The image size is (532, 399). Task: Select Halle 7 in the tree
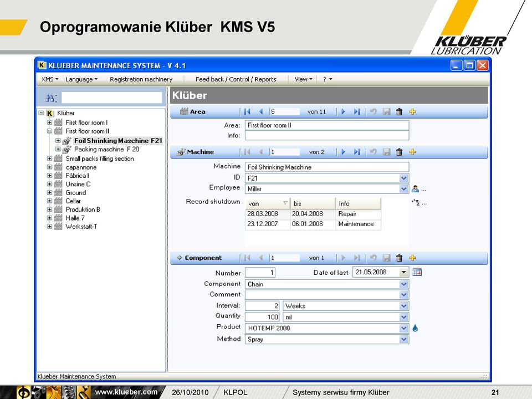pyautogui.click(x=75, y=218)
